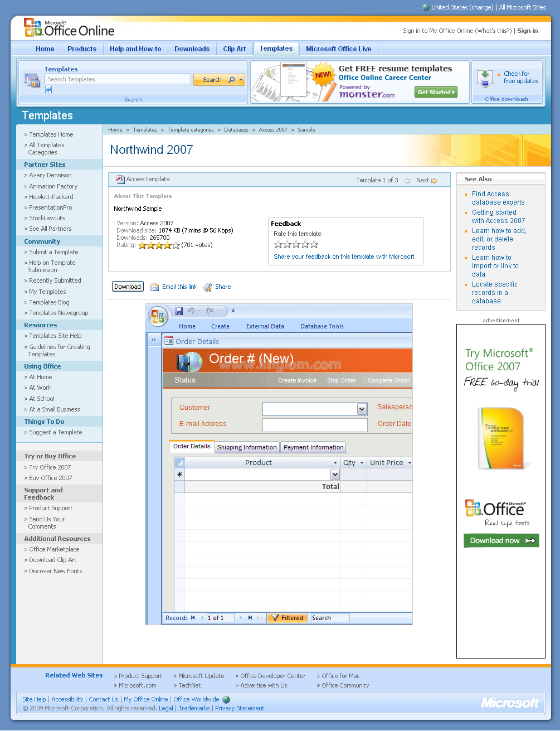Open Locate specific records in a database
This screenshot has width=560, height=731.
click(x=495, y=293)
